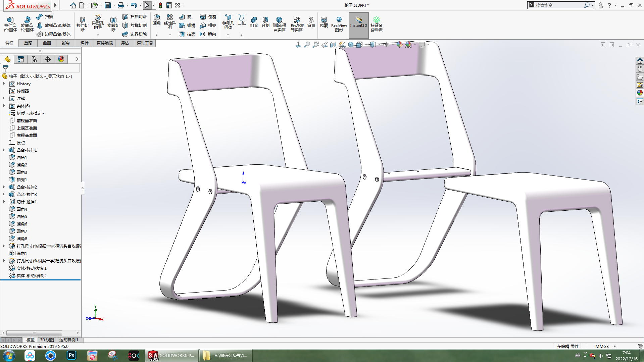
Task: Open the 钣金 sheet metal tab
Action: (66, 43)
